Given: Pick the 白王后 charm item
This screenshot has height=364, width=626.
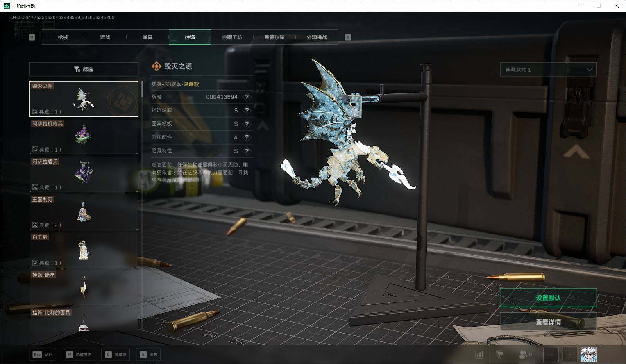Looking at the screenshot, I should [84, 250].
